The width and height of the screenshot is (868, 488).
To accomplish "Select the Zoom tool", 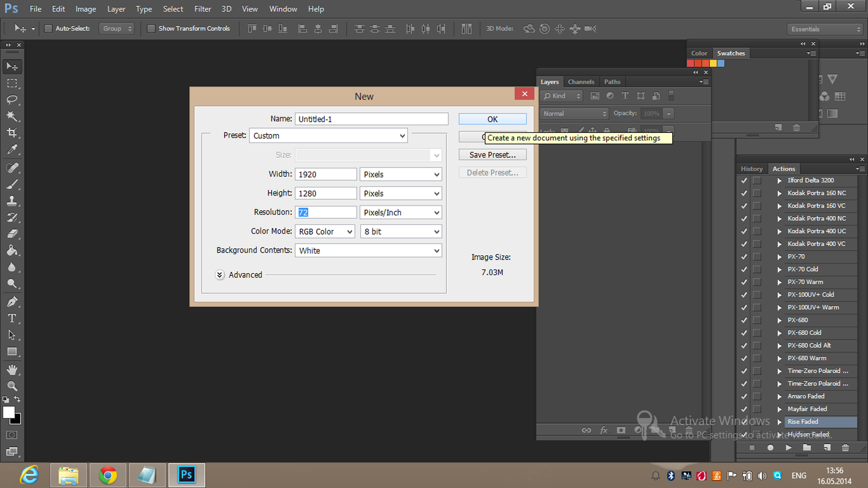I will 12,386.
